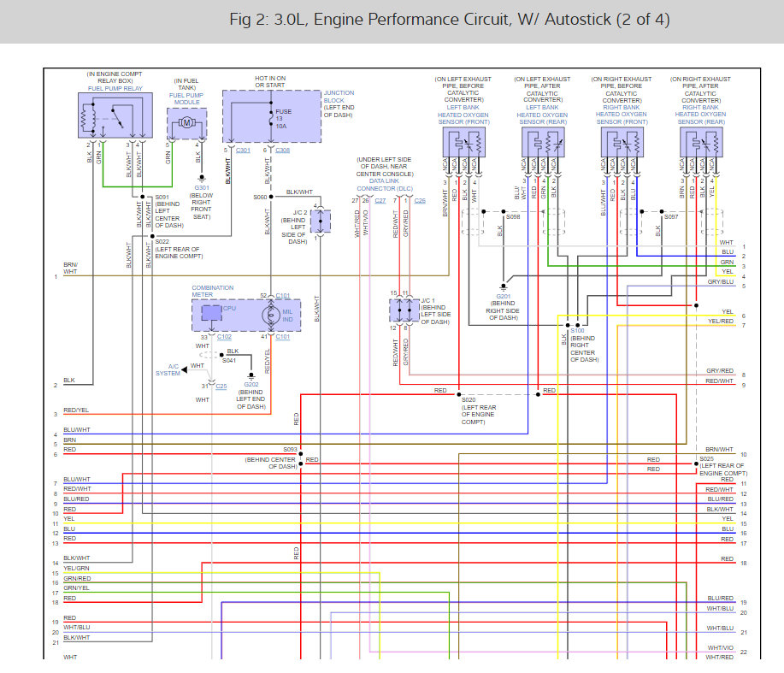This screenshot has width=784, height=673.
Task: Click the G301 ground symbol
Action: (202, 178)
